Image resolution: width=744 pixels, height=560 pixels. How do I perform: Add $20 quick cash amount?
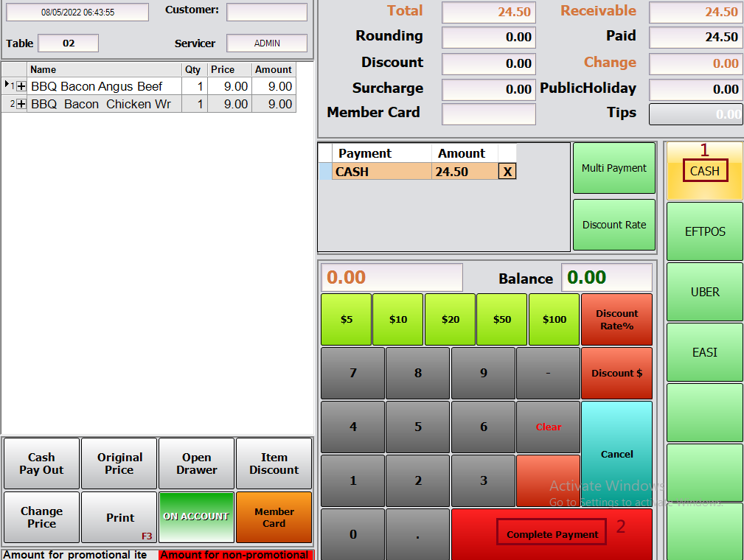(451, 319)
